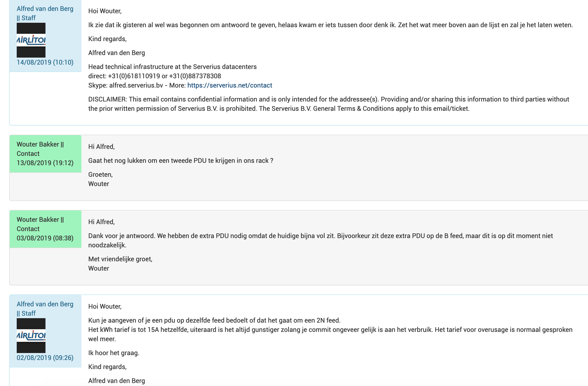Click the 13/08/2019 (19:12) timestamp
The image size is (588, 386).
click(x=45, y=163)
